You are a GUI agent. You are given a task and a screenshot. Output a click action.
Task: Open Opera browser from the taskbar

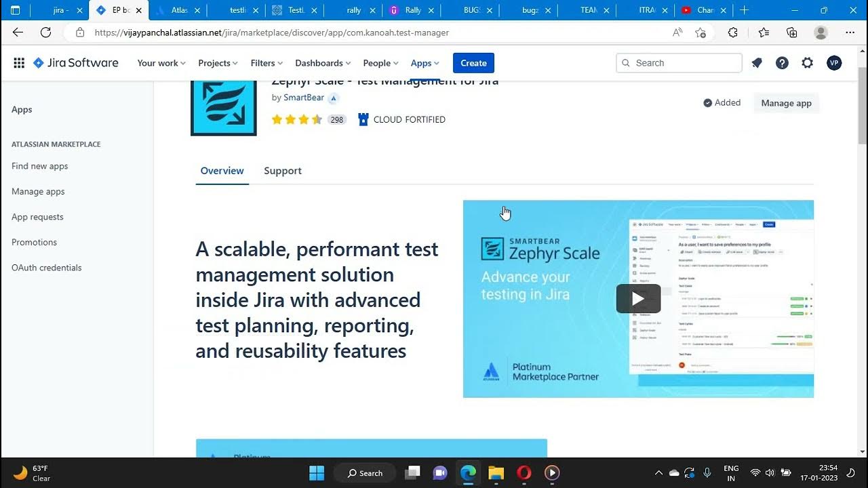coord(524,472)
